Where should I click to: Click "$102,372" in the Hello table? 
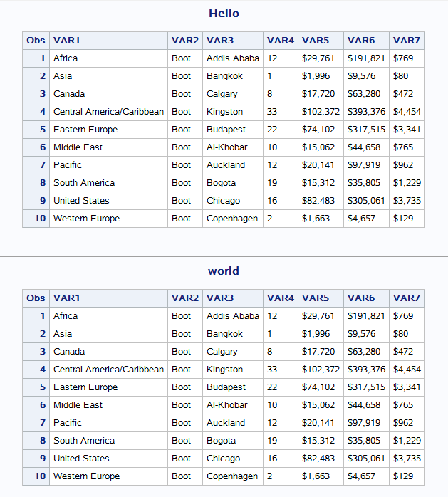coord(321,112)
